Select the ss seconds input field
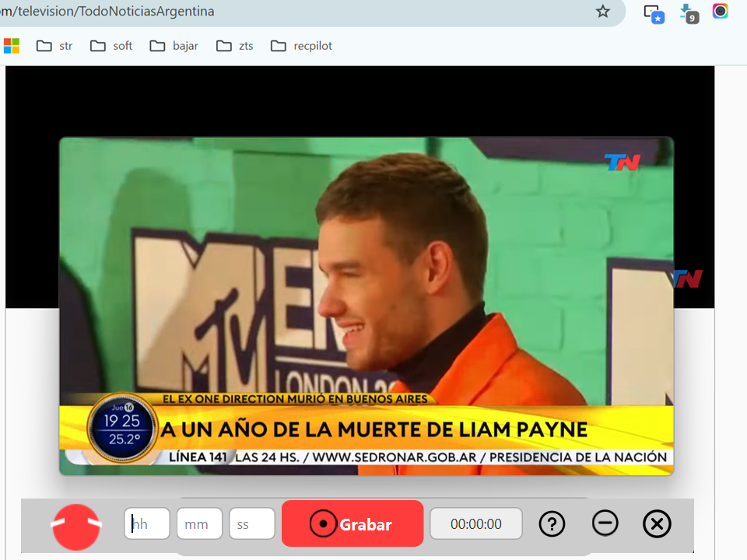Viewport: 747px width, 560px height. pyautogui.click(x=251, y=523)
